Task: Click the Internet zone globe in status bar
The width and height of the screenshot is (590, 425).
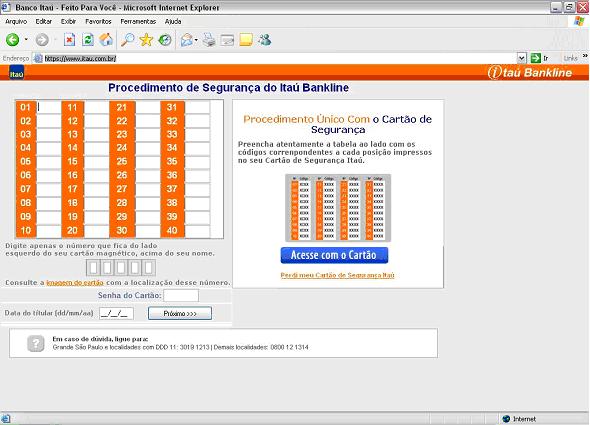Action: (506, 419)
